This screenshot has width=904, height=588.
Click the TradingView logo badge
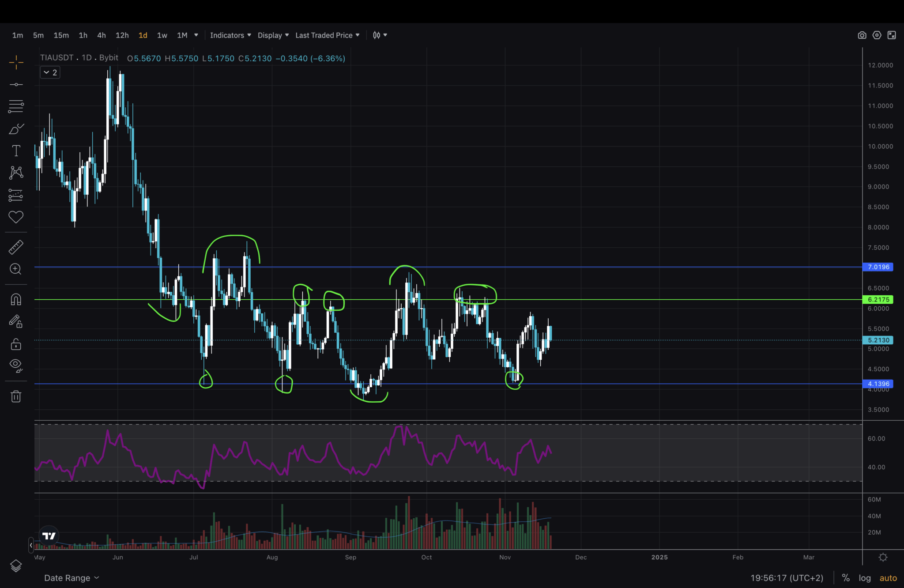[49, 535]
